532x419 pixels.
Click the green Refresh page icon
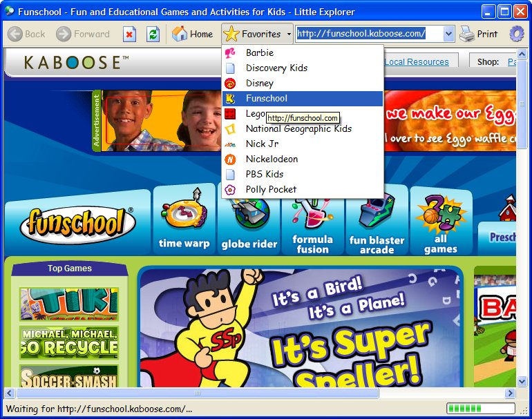coord(153,34)
